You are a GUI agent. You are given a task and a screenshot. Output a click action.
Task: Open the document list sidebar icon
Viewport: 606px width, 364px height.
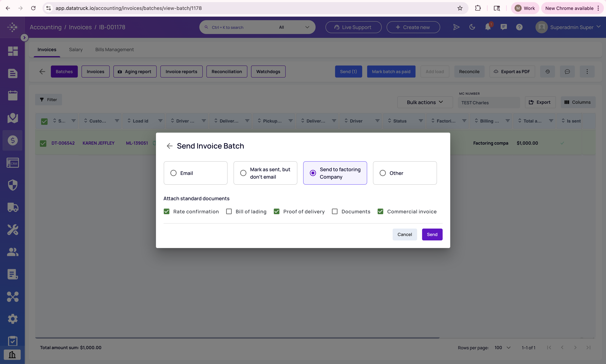[13, 73]
